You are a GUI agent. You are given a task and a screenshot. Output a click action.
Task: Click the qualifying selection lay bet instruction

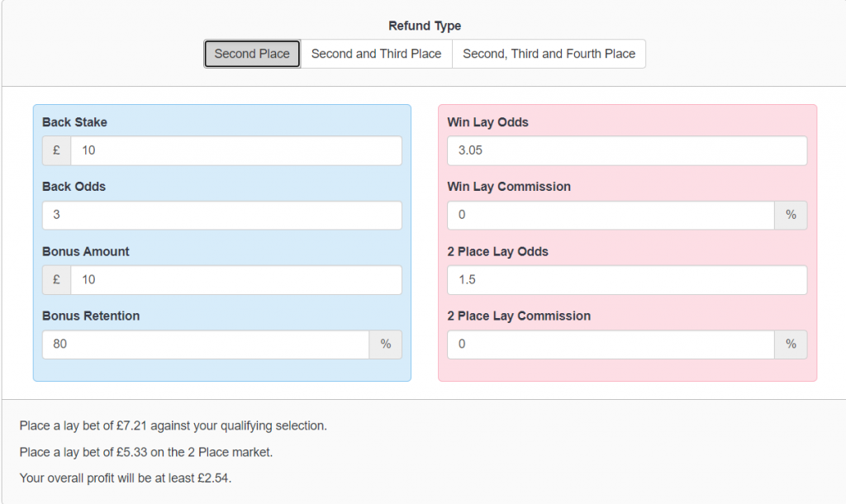pyautogui.click(x=173, y=426)
